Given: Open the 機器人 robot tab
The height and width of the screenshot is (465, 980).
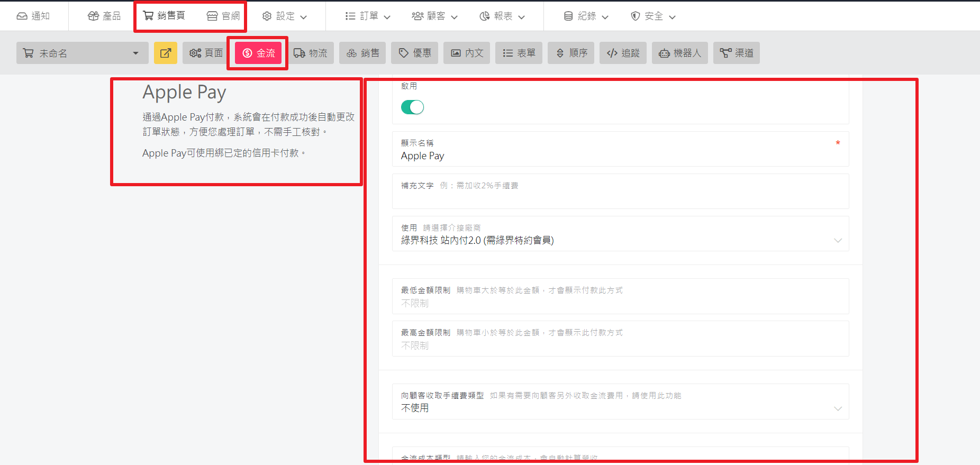Looking at the screenshot, I should click(x=680, y=53).
